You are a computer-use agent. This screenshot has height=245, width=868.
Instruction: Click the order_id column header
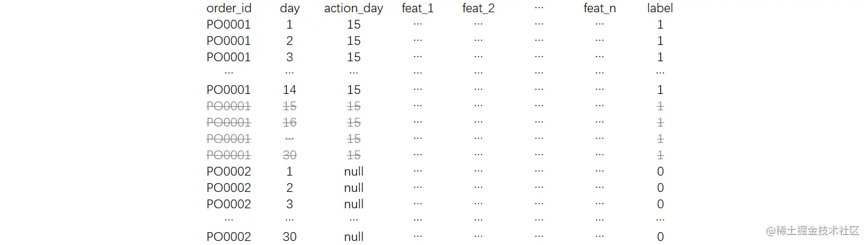[x=229, y=9]
